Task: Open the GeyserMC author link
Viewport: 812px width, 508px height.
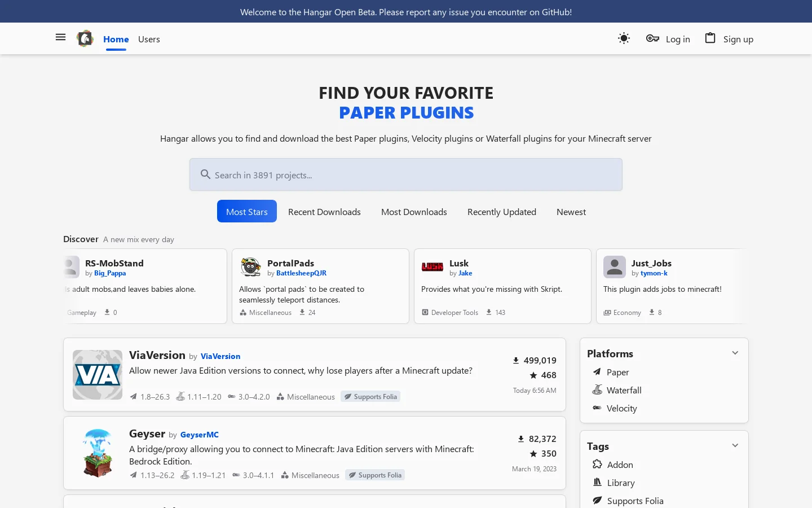Action: pos(200,435)
